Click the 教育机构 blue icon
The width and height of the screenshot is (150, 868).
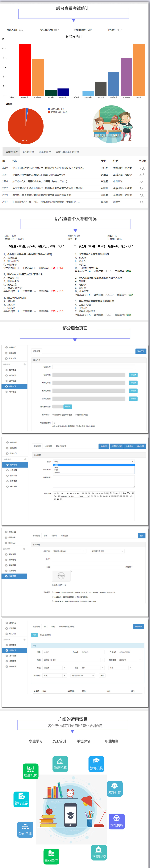click(96, 764)
